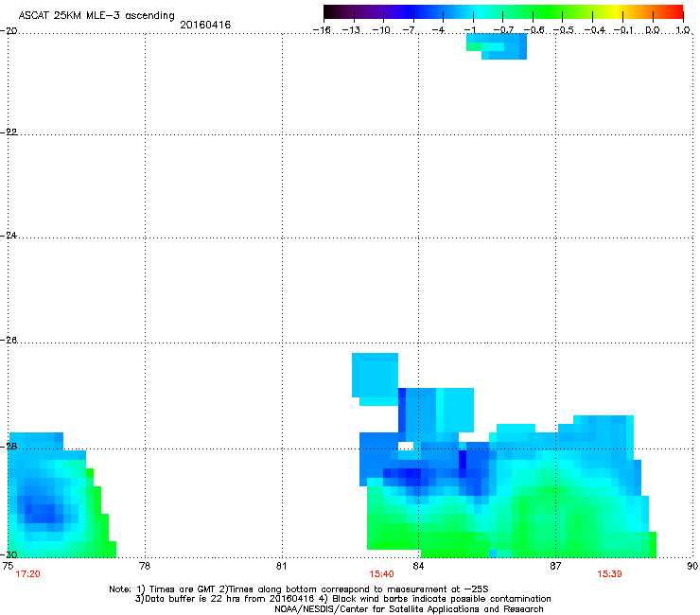Image resolution: width=700 pixels, height=615 pixels.
Task: Click the longitude label 75
Action: point(8,566)
